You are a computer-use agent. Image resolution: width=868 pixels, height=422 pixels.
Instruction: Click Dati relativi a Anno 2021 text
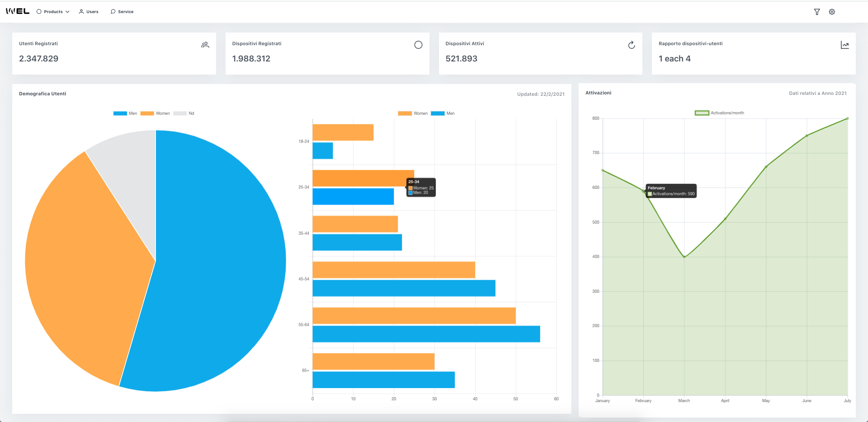818,94
